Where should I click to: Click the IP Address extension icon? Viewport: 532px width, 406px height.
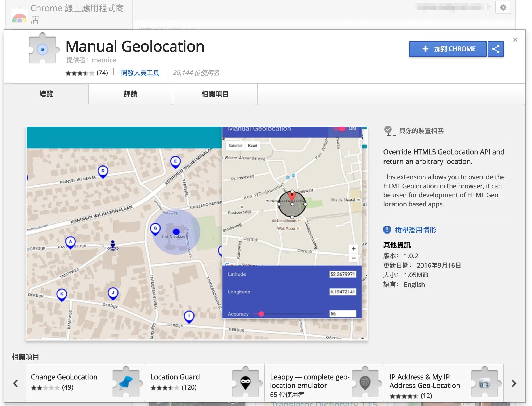(x=484, y=384)
